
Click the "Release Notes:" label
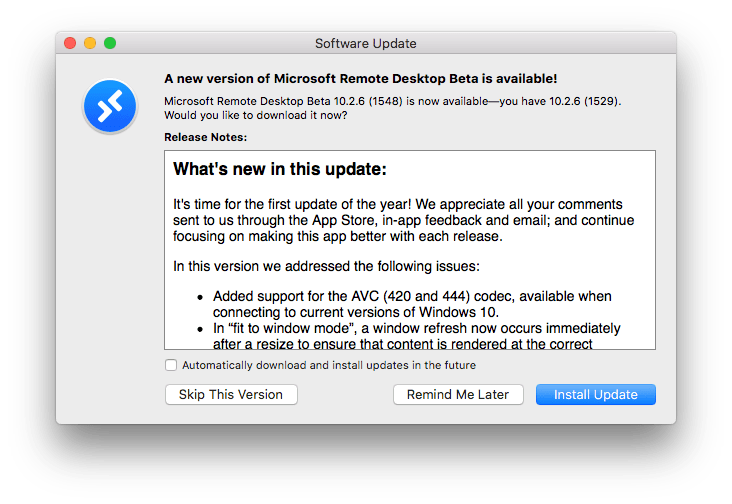point(205,137)
